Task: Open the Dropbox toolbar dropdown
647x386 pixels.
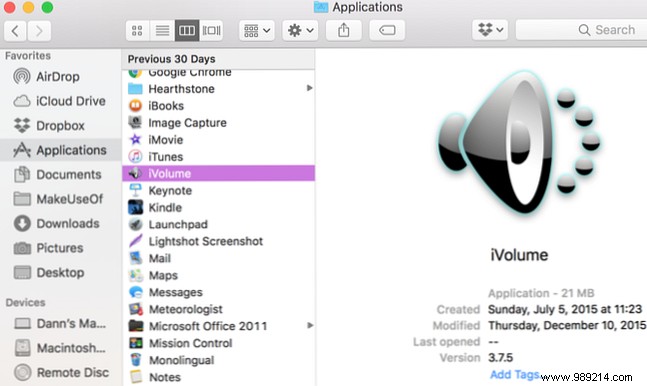Action: pos(490,30)
